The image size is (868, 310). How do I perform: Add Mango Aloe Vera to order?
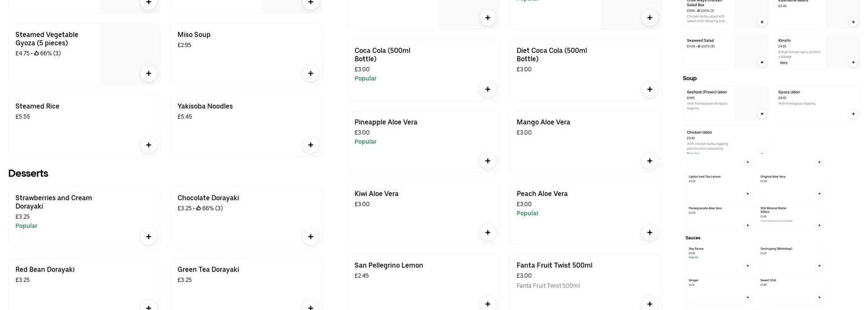650,161
